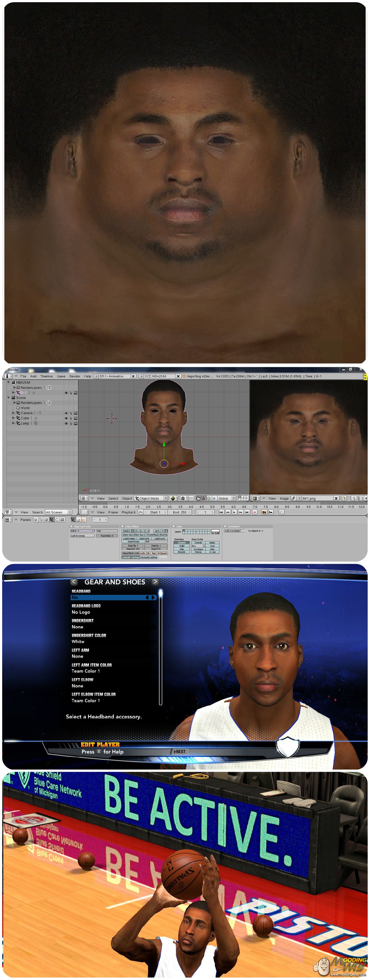This screenshot has height=980, width=370.
Task: Toggle the Lamp object's renderability icon
Action: coord(76,423)
